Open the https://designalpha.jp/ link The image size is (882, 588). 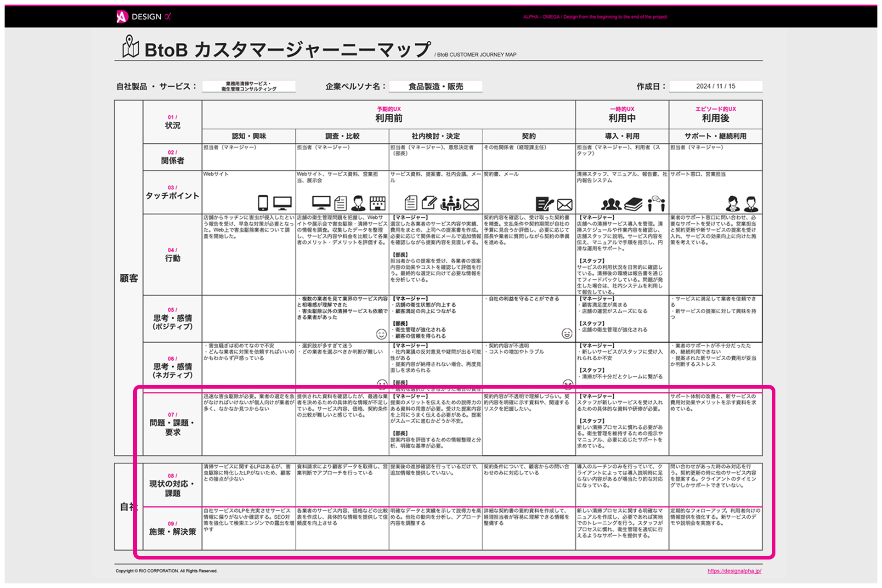point(734,571)
